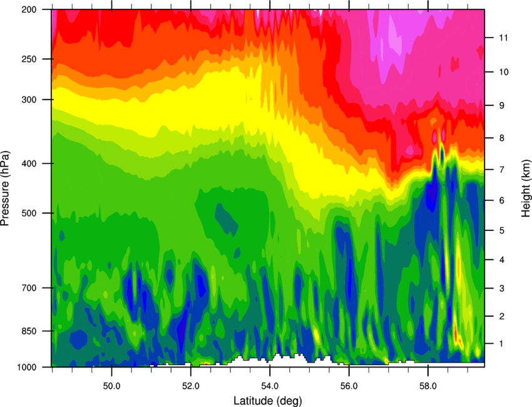Select the 250 pressure tick label
Image resolution: width=532 pixels, height=407 pixels.
click(29, 59)
